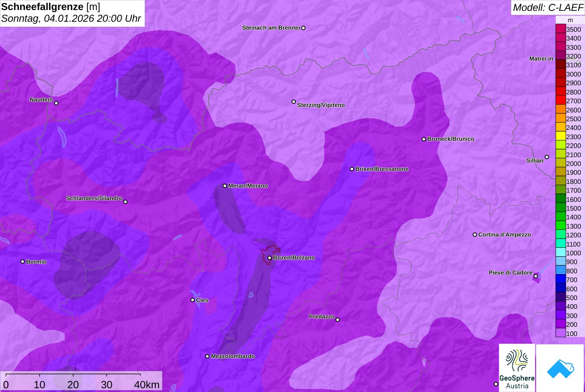Click the Schneefallgrenze [m] title text

51,7
